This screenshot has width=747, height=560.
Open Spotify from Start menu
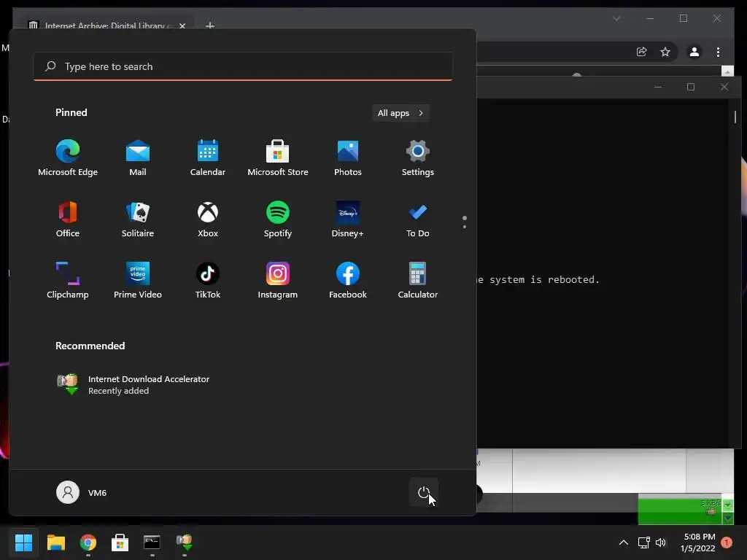point(278,219)
